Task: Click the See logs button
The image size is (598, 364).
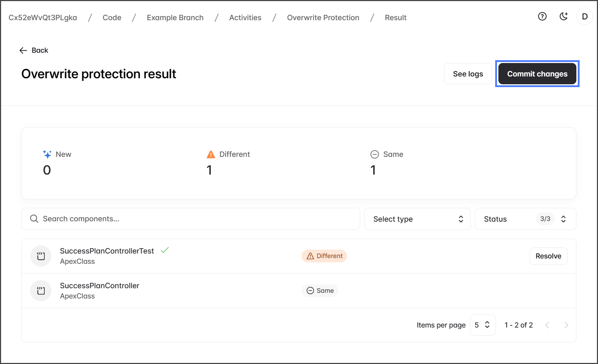Action: [468, 74]
